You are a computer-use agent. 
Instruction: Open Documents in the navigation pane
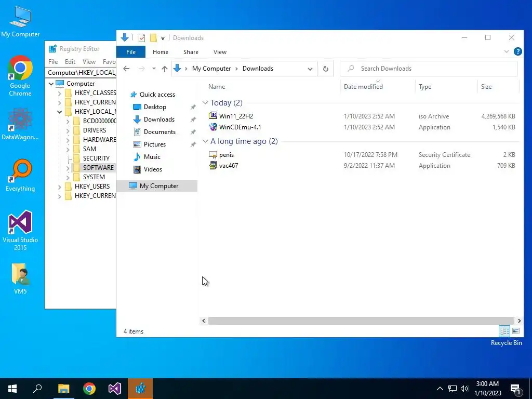coord(159,131)
